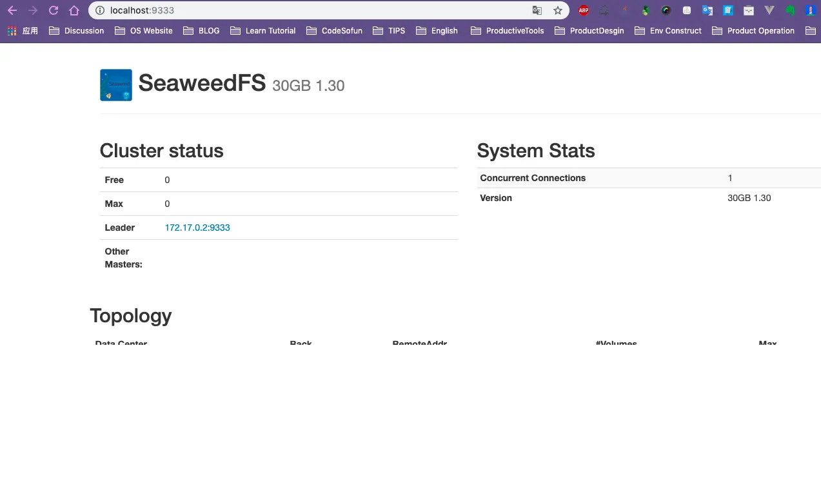The height and width of the screenshot is (504, 821).
Task: Click the green chess-piece extension icon
Action: tap(646, 10)
